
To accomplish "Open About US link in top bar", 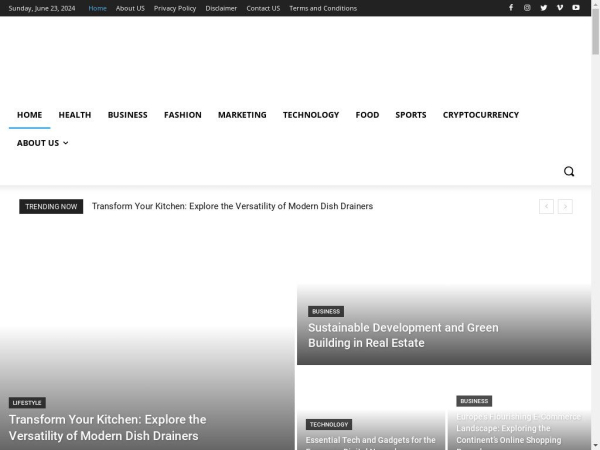I will coord(130,8).
